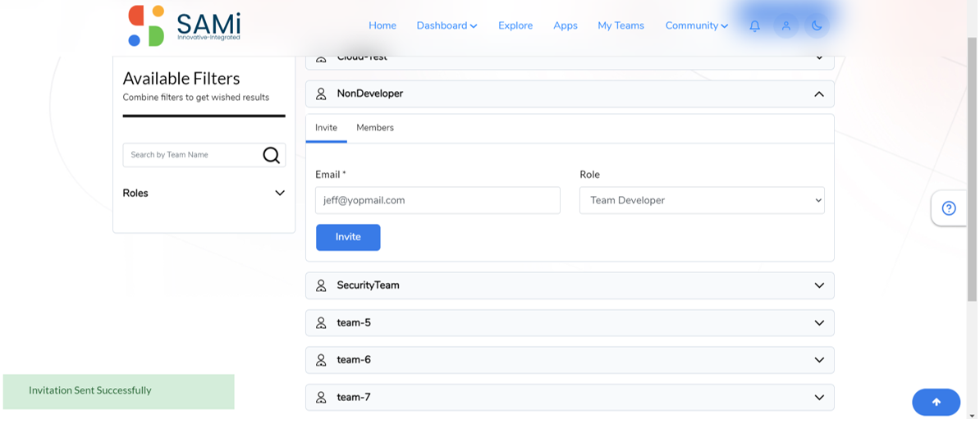Click the Available Filters heading

tap(181, 79)
